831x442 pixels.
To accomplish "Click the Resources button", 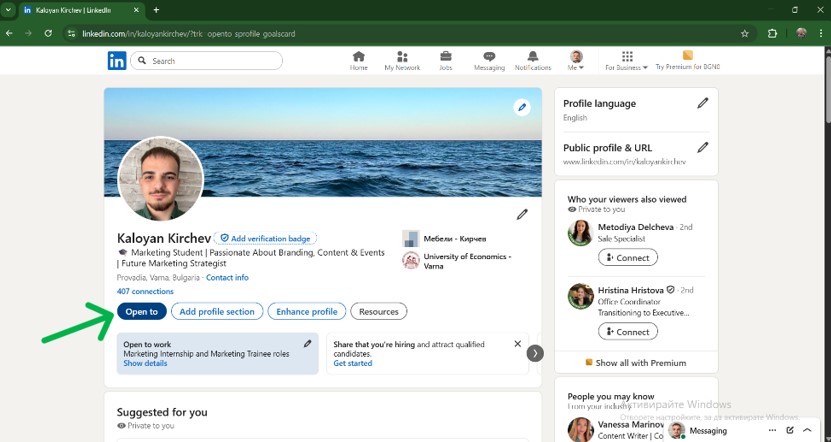I will click(378, 312).
